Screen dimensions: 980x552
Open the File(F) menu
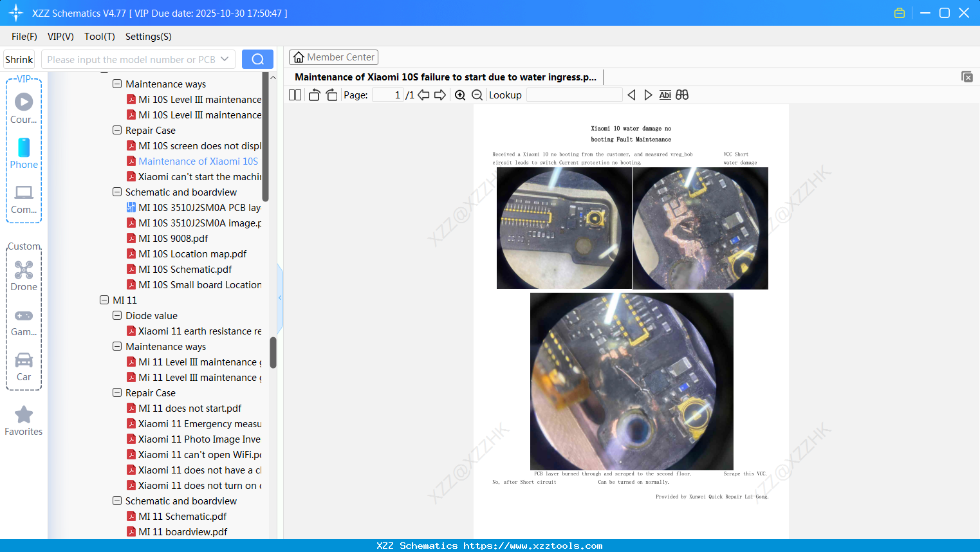(24, 37)
